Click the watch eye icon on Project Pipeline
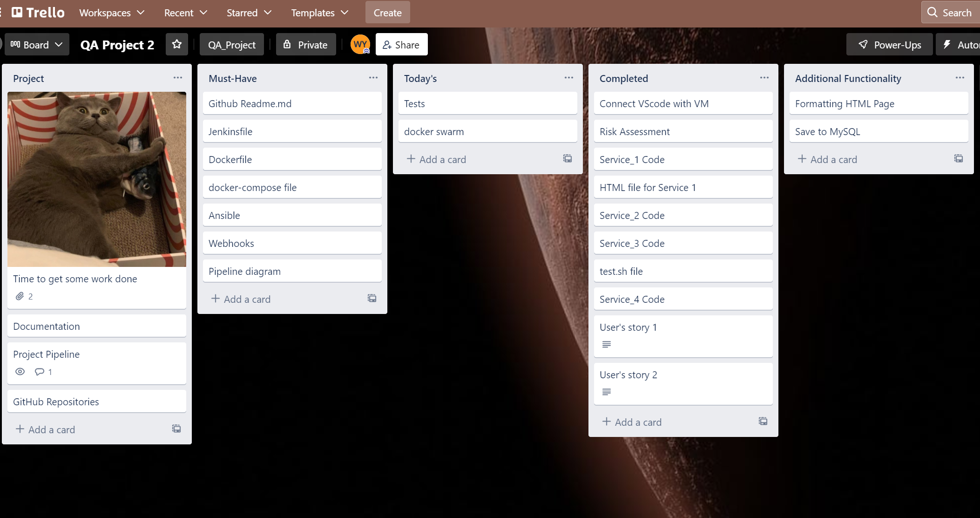 click(x=20, y=372)
